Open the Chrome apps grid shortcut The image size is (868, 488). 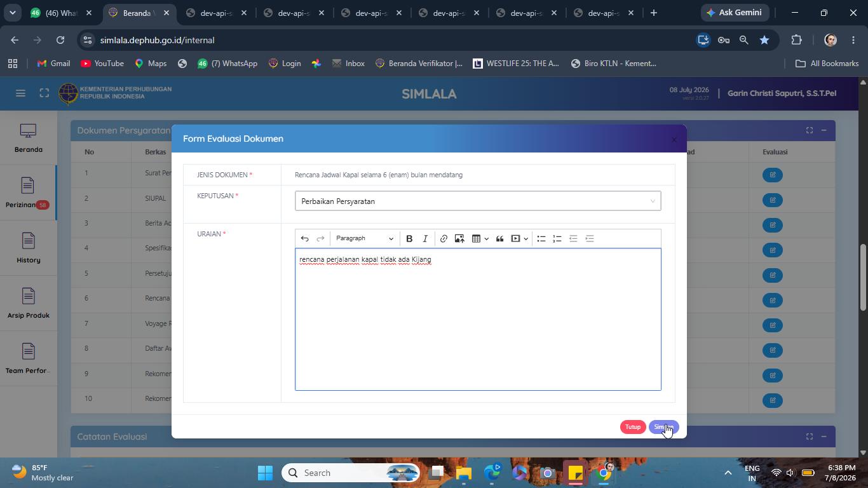[x=12, y=64]
